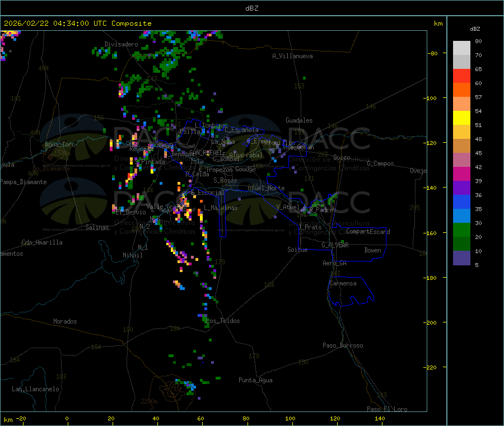Select the Divisadero map label
This screenshot has height=426, width=504.
point(121,44)
